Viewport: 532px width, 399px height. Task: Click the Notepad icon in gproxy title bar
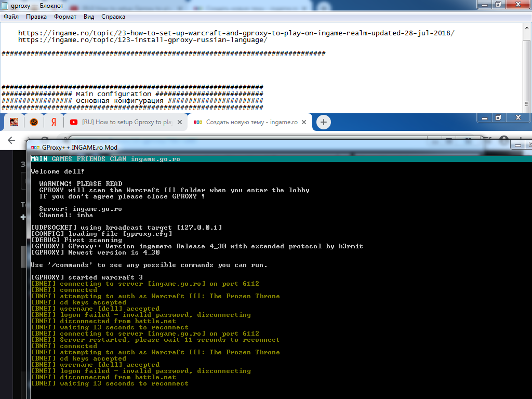(x=5, y=5)
